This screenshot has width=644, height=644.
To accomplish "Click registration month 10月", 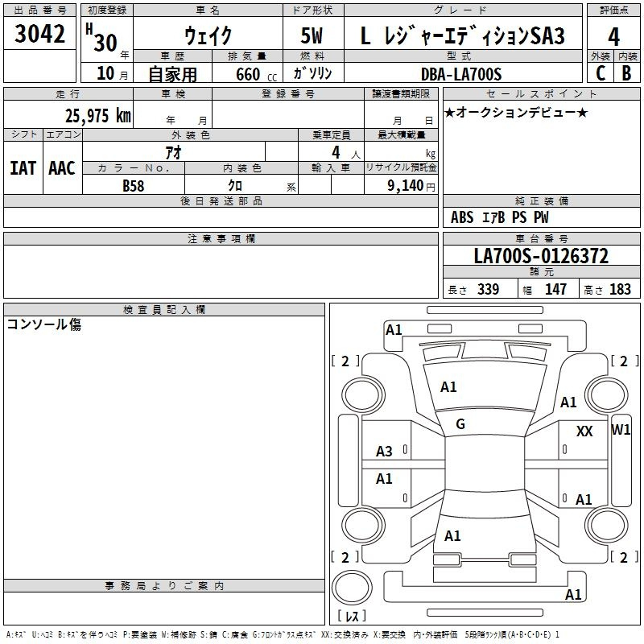I will point(112,73).
